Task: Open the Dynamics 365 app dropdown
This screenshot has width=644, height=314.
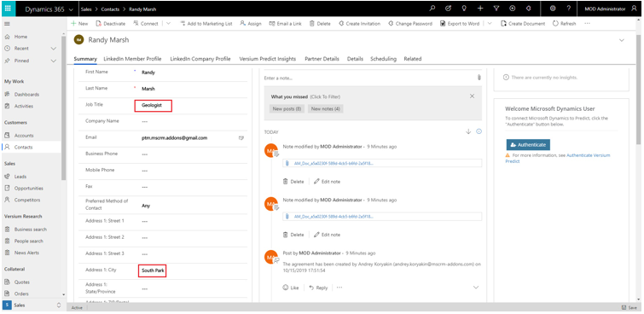Action: pos(72,9)
